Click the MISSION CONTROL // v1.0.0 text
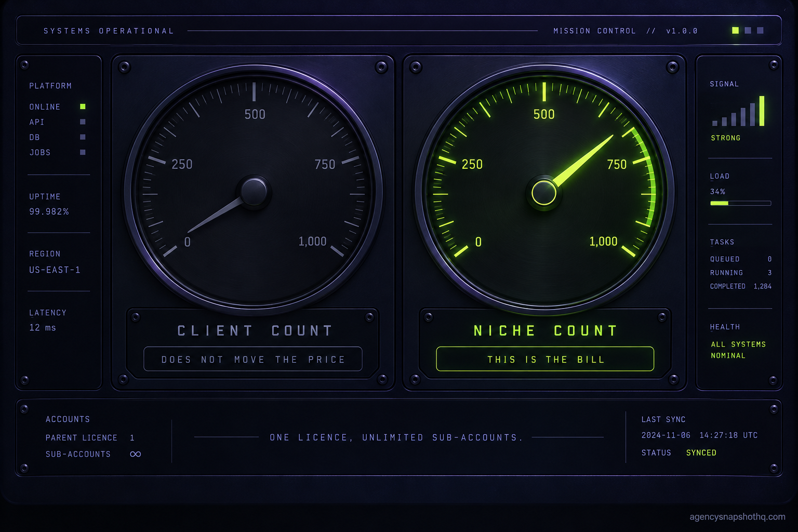 pyautogui.click(x=626, y=31)
